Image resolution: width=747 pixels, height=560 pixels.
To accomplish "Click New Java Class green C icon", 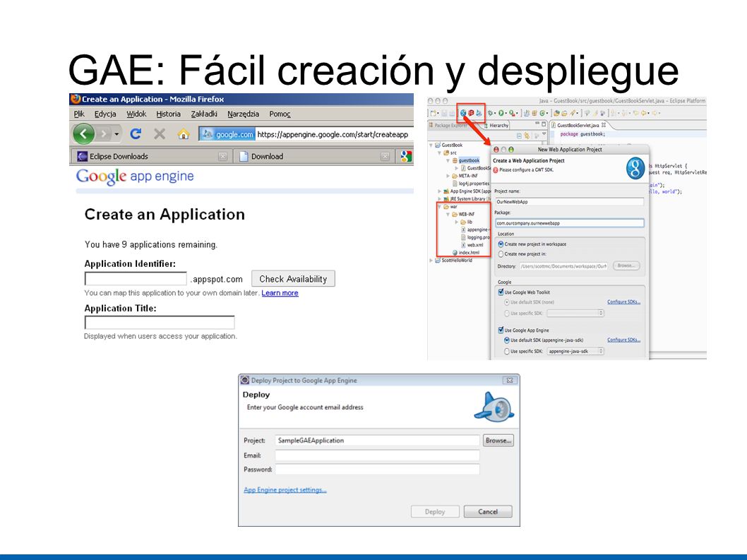I will [542, 113].
